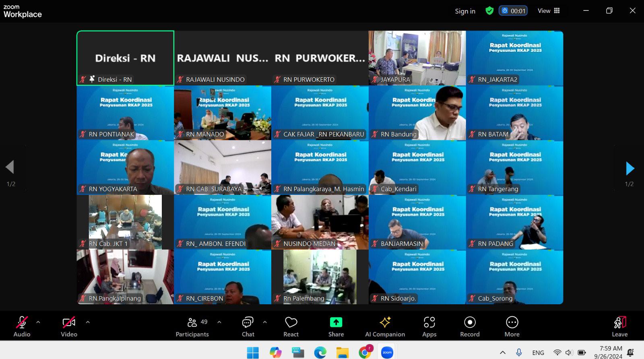
Task: Leave the meeting
Action: [x=620, y=326]
